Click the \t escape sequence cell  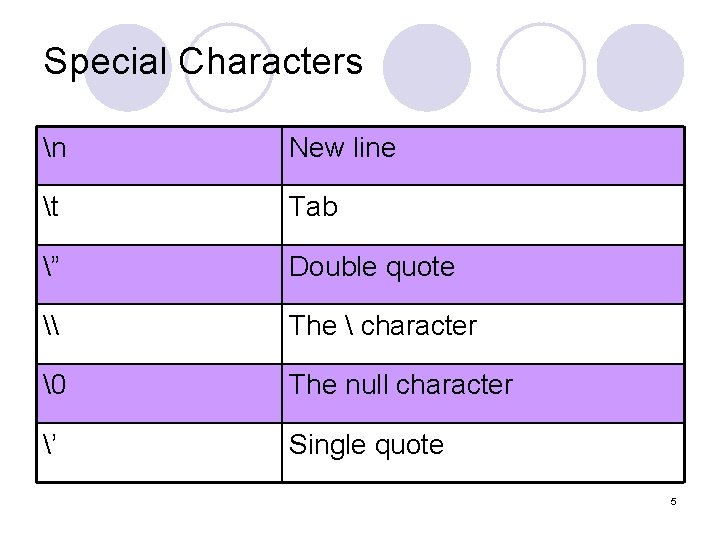(159, 215)
